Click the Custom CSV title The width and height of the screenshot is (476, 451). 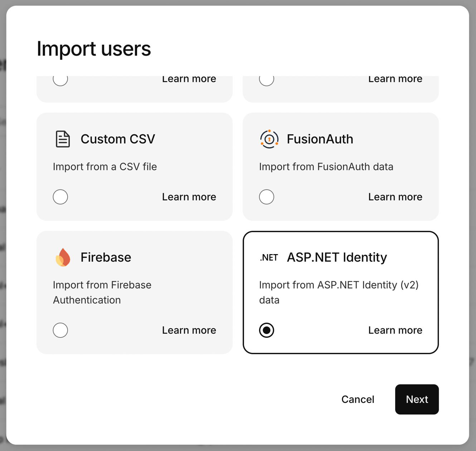pos(118,139)
